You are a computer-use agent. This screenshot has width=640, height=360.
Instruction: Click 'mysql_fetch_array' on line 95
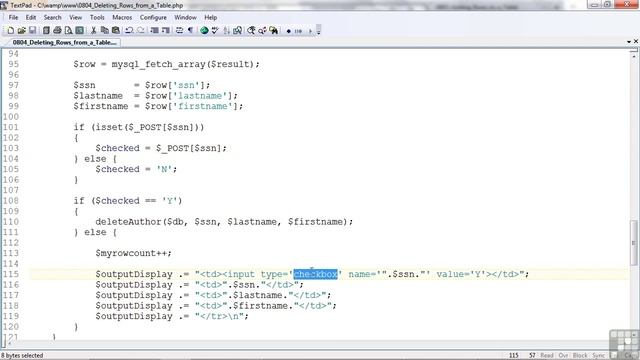(158, 64)
